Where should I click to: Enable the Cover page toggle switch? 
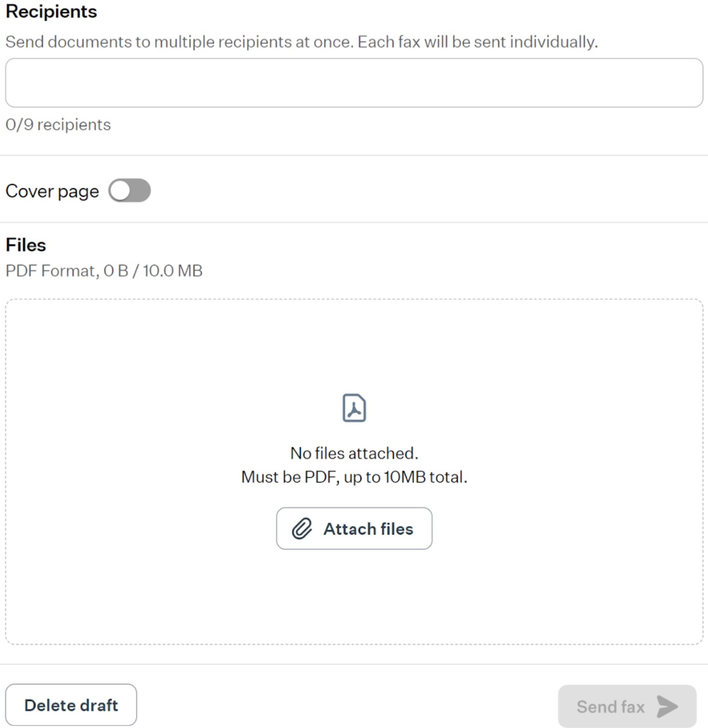coord(129,191)
